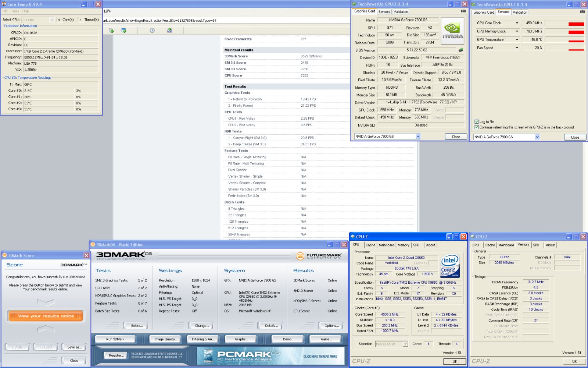Click the 3DMark06 title bar icon
Image resolution: width=588 pixels, height=368 pixels.
[x=93, y=245]
